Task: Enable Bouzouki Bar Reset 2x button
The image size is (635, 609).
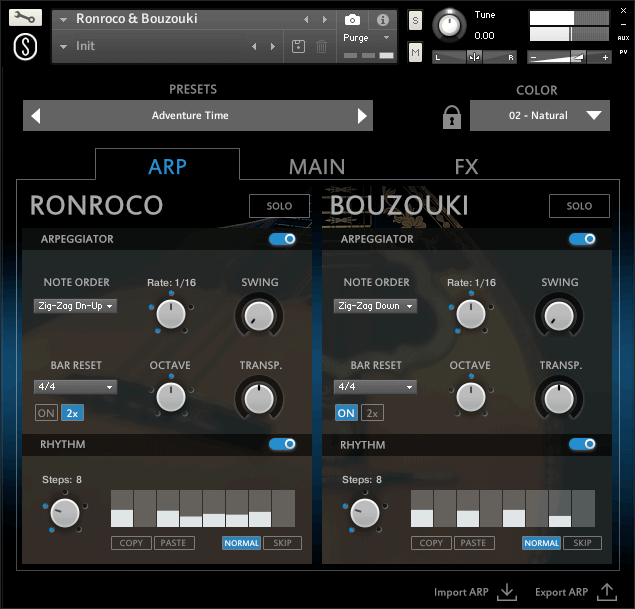Action: click(x=372, y=413)
